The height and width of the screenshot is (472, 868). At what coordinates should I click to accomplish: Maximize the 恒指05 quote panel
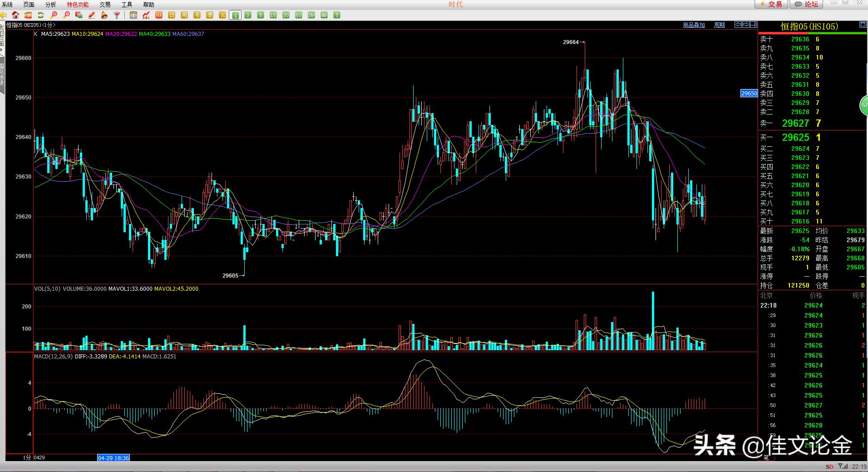pyautogui.click(x=863, y=25)
